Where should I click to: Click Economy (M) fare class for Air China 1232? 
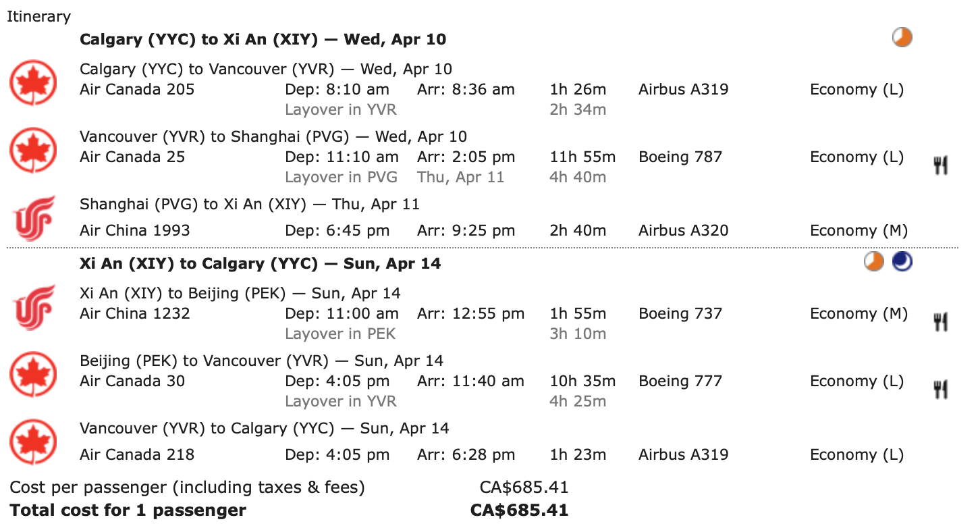tap(859, 313)
